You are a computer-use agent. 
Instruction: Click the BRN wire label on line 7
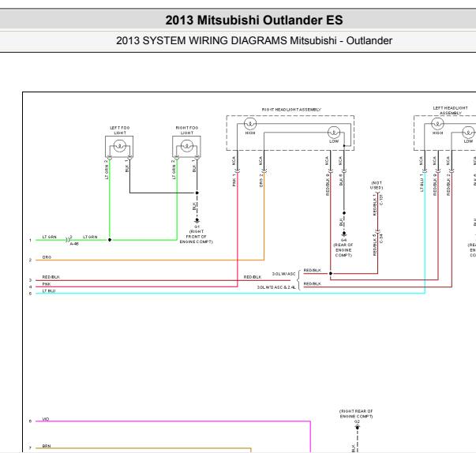(47, 446)
